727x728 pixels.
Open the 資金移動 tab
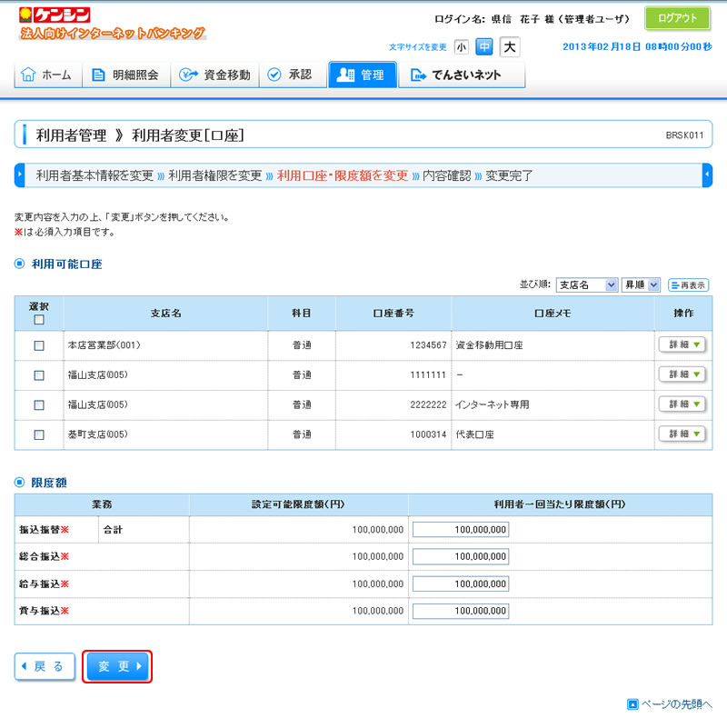(x=214, y=75)
